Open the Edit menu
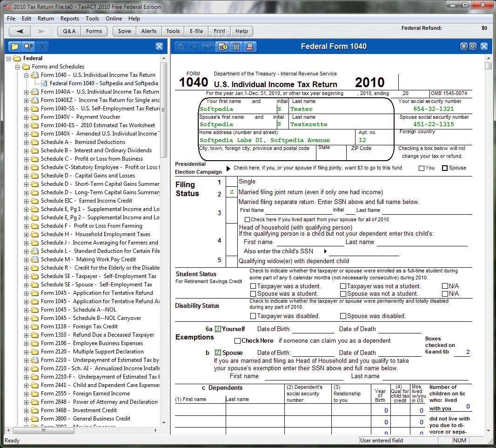 (x=26, y=19)
